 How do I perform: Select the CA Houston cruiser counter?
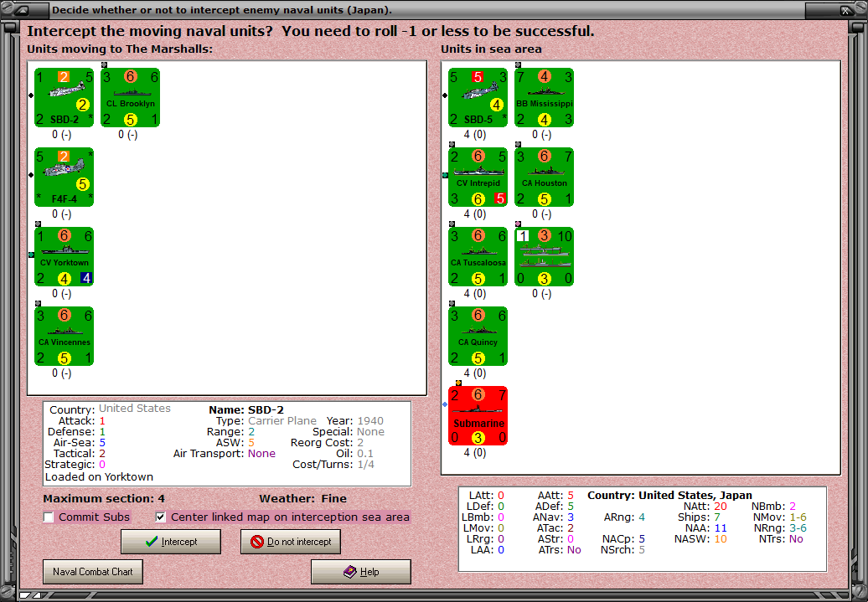coord(544,177)
